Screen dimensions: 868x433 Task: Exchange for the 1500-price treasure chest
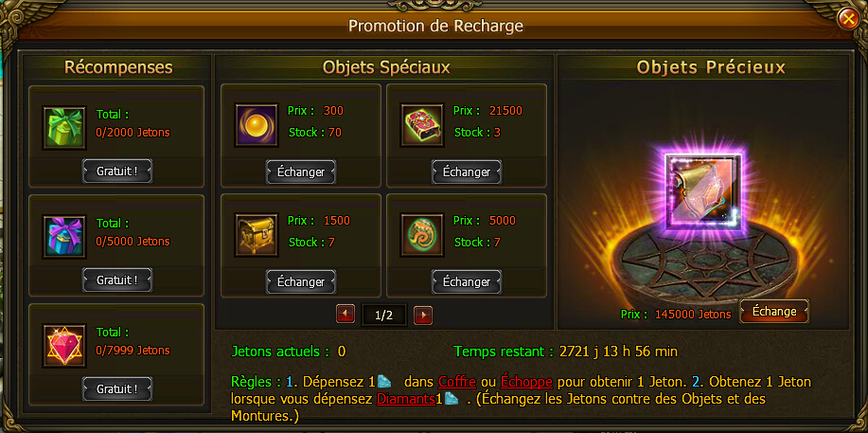point(301,281)
